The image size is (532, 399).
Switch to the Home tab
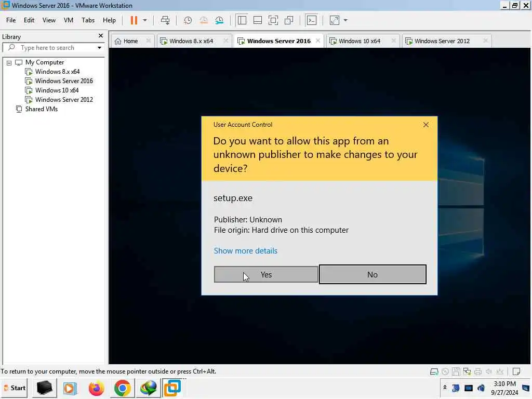[130, 41]
